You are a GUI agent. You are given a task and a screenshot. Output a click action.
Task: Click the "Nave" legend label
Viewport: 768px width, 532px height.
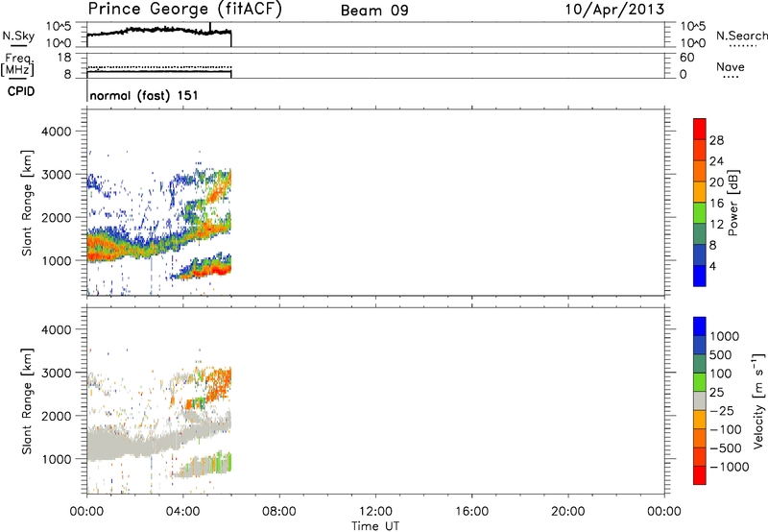pyautogui.click(x=730, y=67)
